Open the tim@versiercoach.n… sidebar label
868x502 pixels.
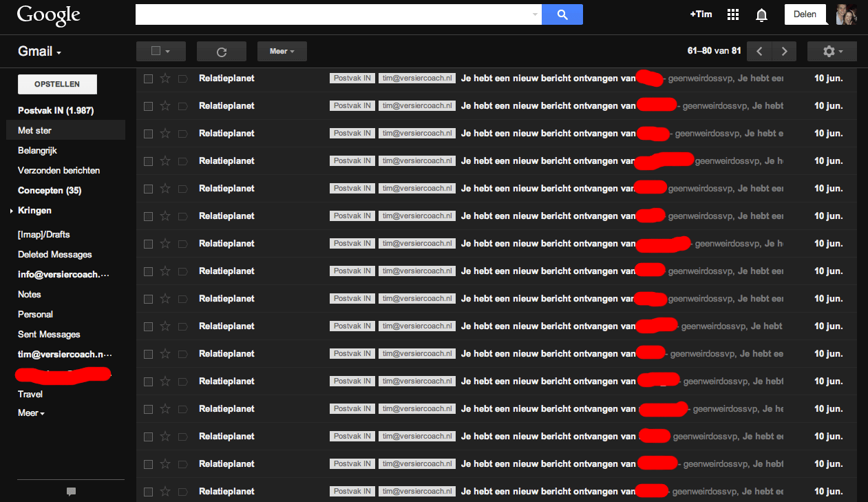click(65, 354)
